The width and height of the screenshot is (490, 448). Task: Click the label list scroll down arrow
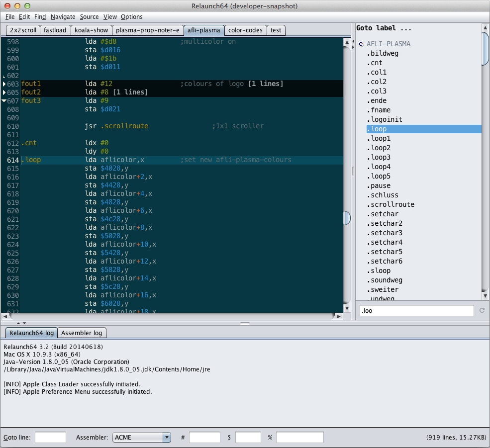tap(486, 296)
